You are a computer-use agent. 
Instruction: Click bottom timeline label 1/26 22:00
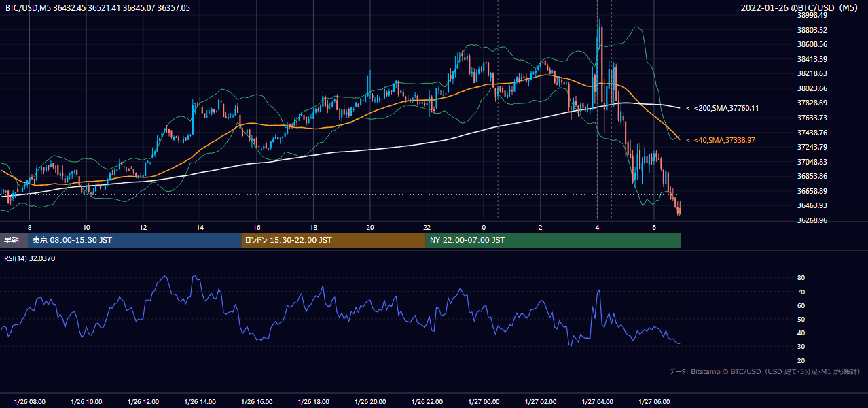427,402
